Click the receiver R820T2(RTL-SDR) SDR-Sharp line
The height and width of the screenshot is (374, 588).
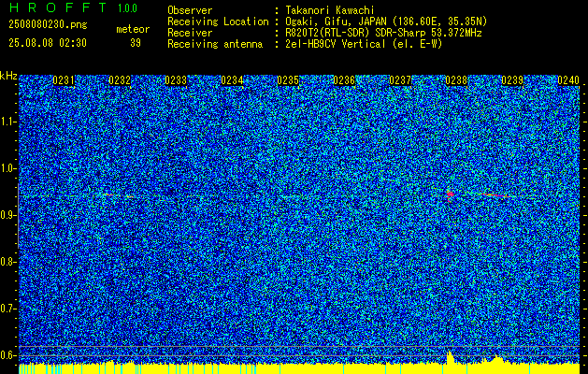(383, 33)
